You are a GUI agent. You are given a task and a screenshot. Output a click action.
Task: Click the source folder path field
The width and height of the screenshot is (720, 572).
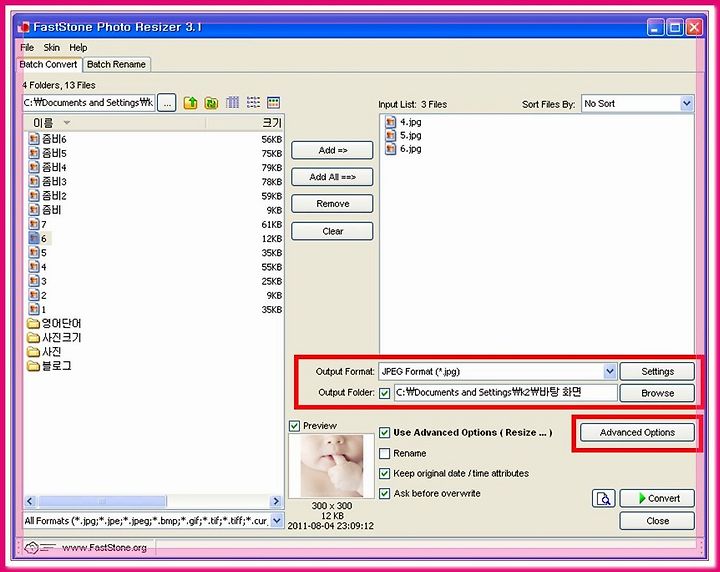[89, 103]
